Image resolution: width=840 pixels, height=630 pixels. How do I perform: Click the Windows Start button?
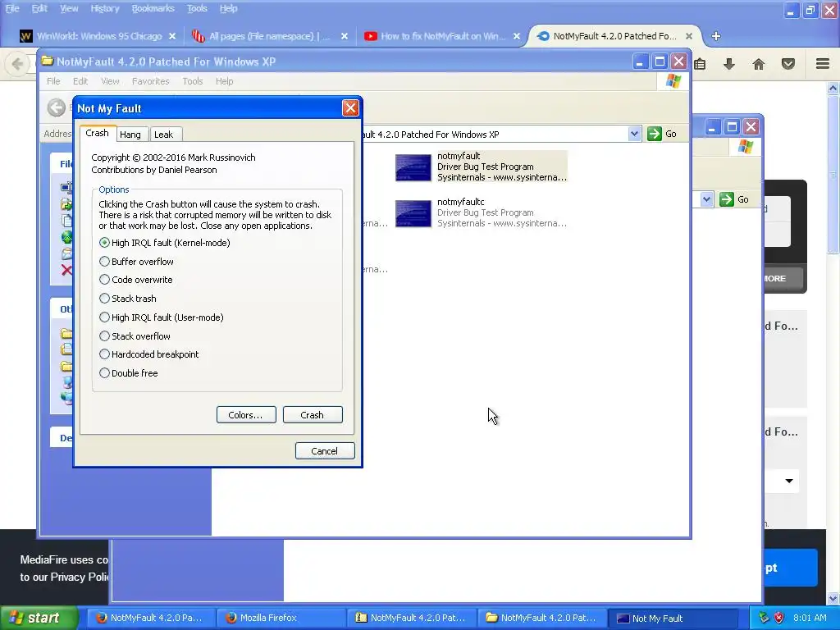39,619
